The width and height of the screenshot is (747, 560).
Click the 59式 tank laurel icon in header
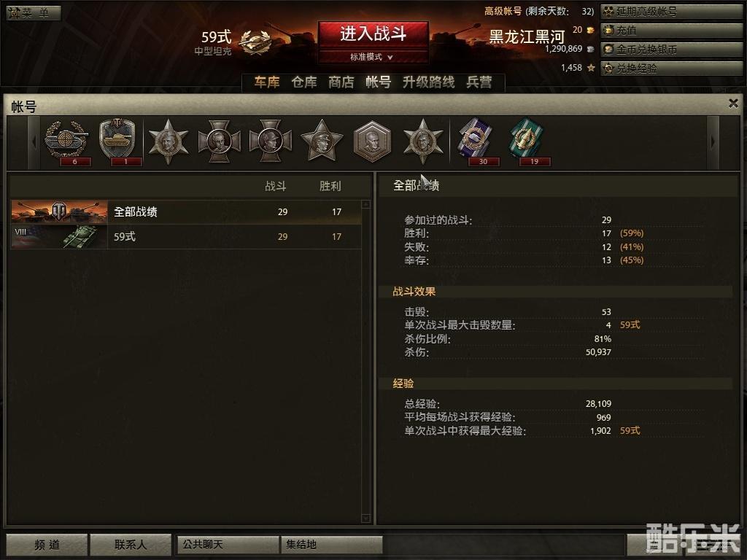255,42
